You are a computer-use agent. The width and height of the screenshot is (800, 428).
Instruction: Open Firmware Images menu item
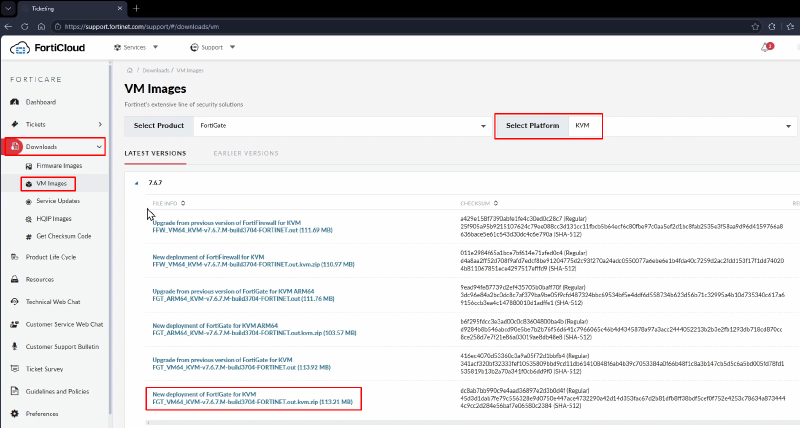(59, 166)
